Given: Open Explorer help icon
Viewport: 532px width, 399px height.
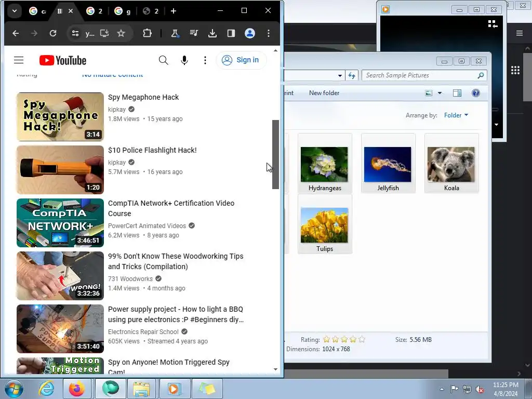Looking at the screenshot, I should 476,93.
